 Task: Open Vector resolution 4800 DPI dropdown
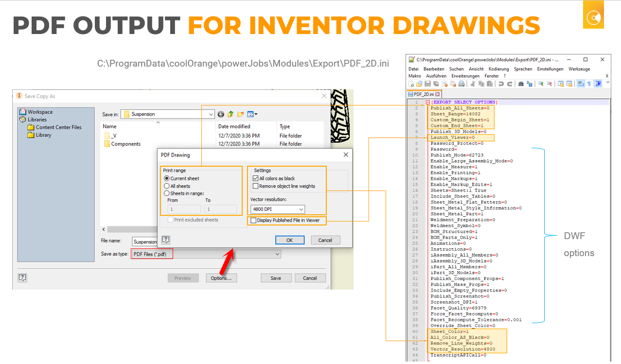[x=278, y=209]
